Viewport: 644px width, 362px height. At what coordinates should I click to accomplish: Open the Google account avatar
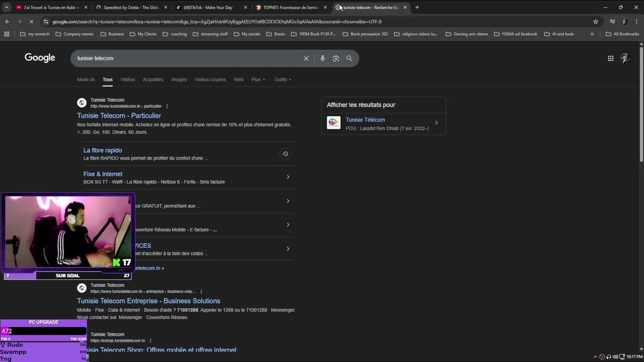pyautogui.click(x=625, y=58)
